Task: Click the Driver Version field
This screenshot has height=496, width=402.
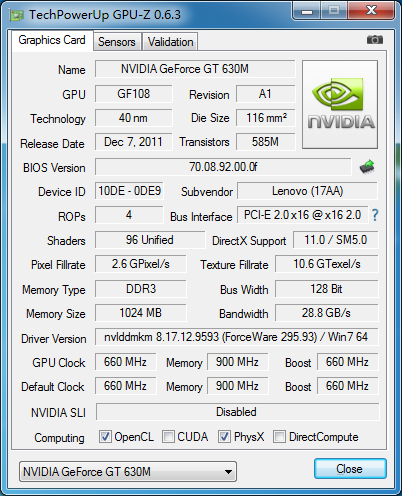Action: click(236, 337)
